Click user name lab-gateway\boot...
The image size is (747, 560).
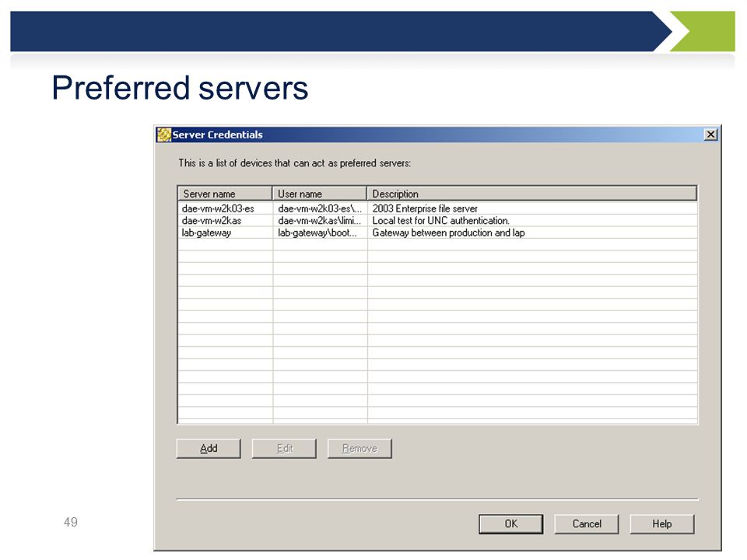pos(317,233)
